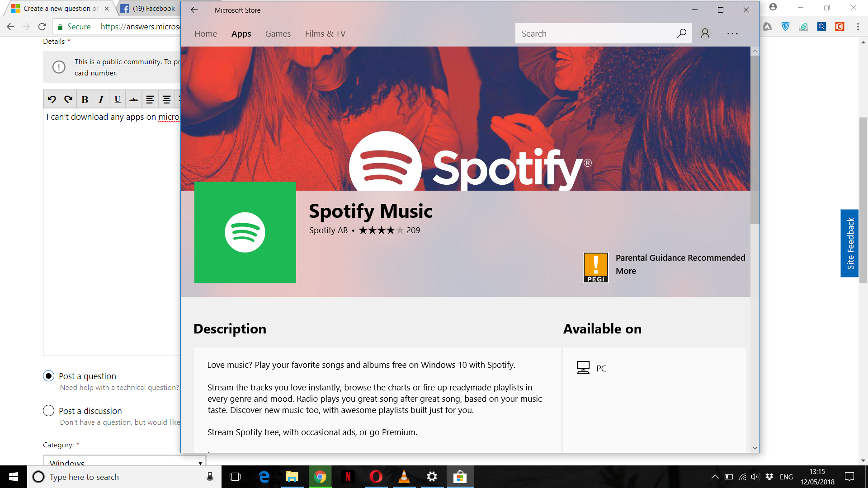
Task: Click the Microsoft Store search icon
Action: [681, 33]
